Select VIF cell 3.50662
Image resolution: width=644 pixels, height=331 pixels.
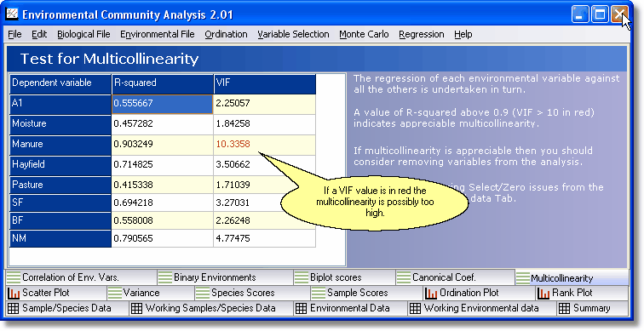[265, 166]
